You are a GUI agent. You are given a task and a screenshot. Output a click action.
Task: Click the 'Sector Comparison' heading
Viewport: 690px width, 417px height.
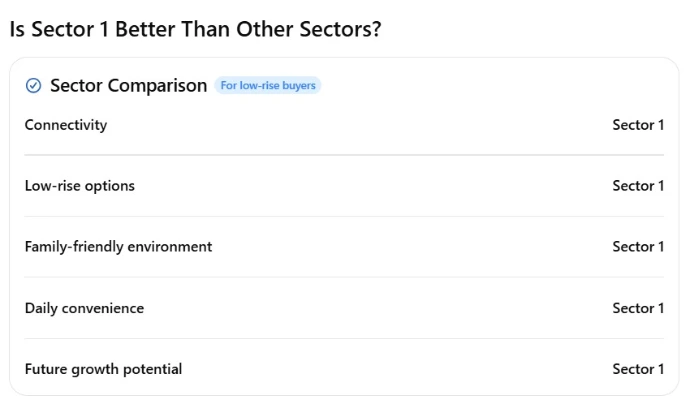128,85
